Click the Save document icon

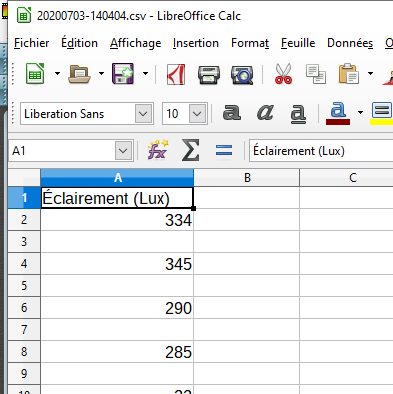click(x=123, y=74)
